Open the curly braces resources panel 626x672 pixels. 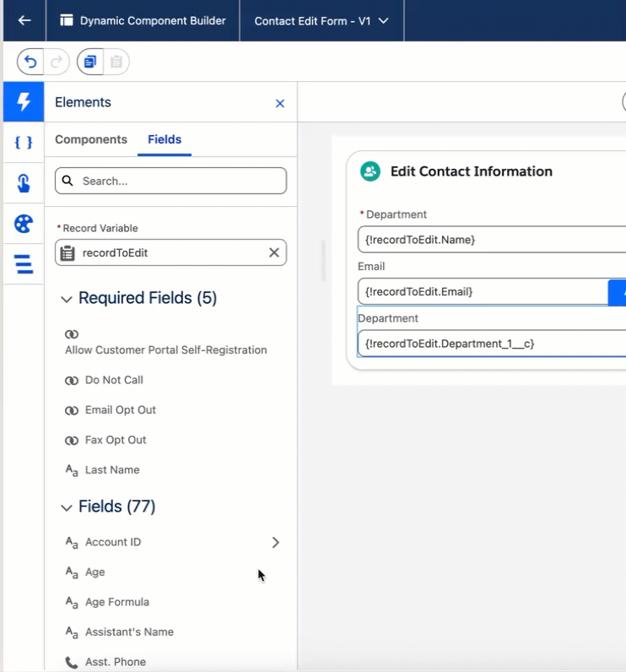click(x=24, y=143)
